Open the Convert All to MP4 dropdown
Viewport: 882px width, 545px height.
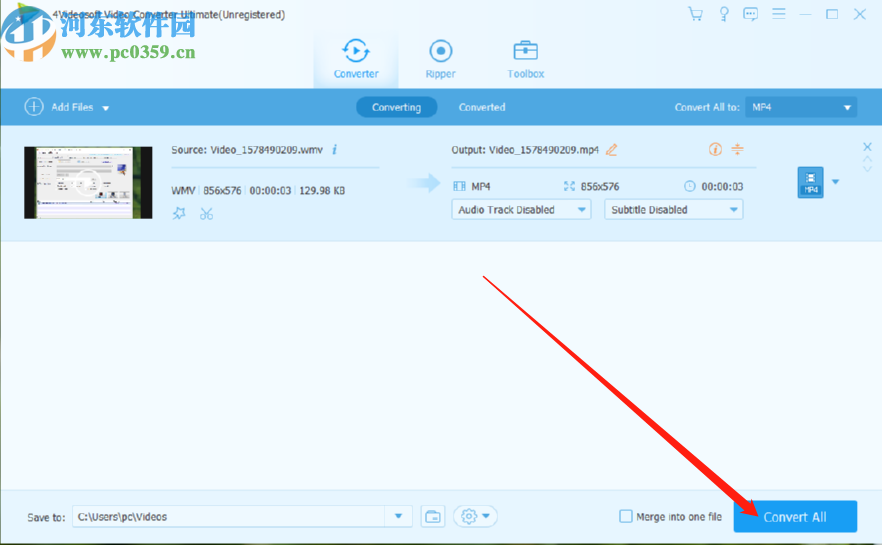801,107
